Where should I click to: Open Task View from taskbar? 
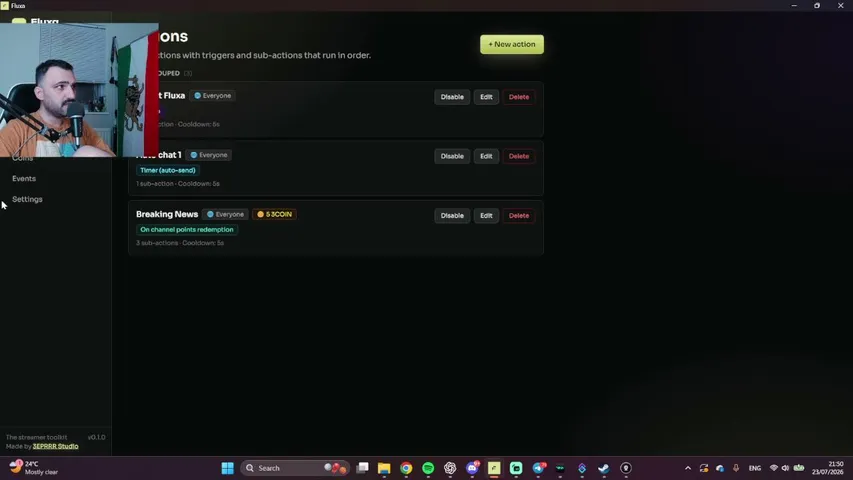pyautogui.click(x=362, y=468)
